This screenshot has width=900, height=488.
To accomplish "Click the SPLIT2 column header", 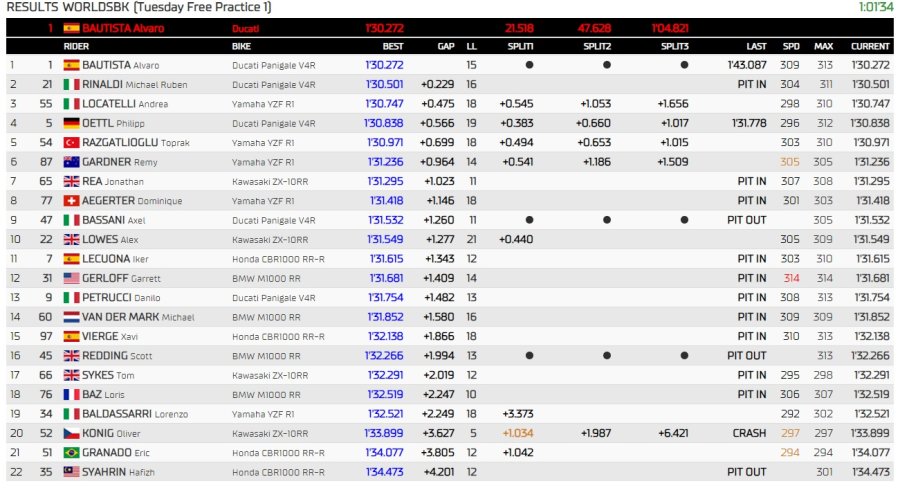I will [x=597, y=46].
